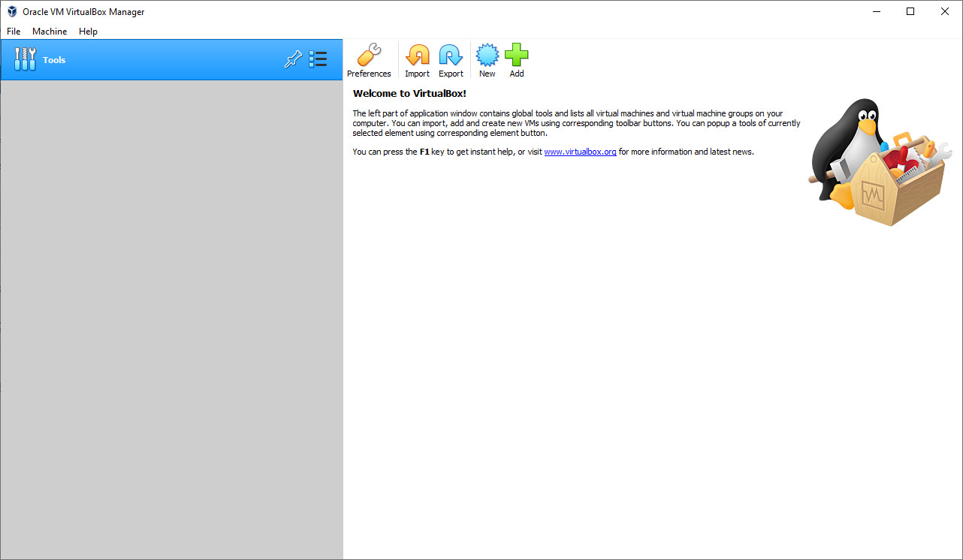Close the VirtualBox Manager window

coord(945,12)
